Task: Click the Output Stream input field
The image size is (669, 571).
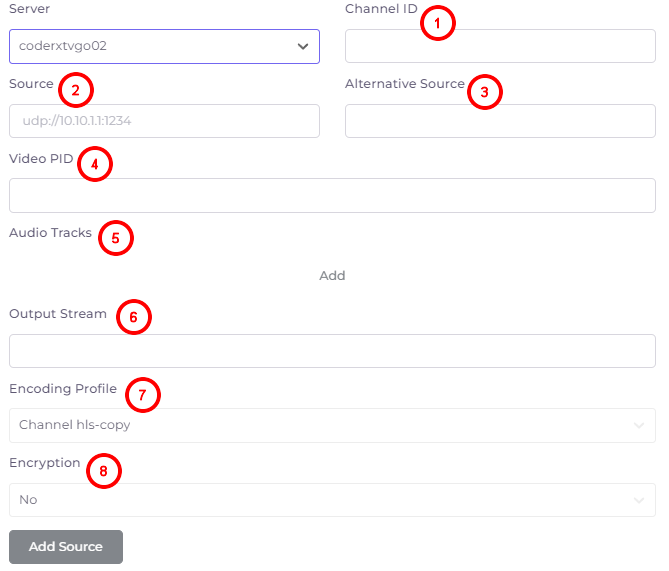Action: [x=332, y=351]
